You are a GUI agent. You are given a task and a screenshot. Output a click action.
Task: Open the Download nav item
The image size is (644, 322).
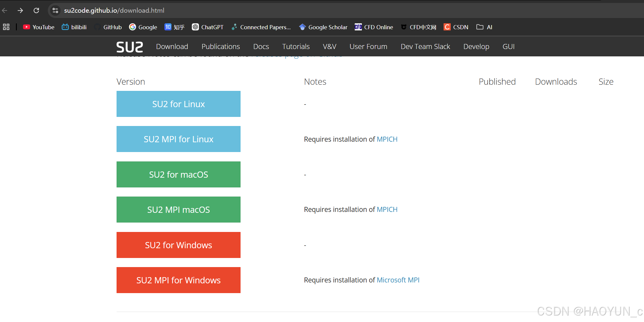[172, 47]
